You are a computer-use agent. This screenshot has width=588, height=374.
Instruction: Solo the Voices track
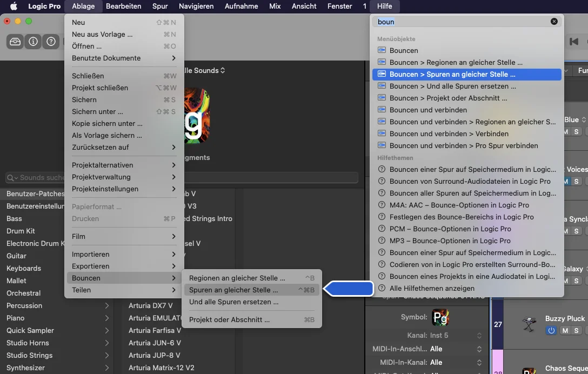tap(576, 182)
